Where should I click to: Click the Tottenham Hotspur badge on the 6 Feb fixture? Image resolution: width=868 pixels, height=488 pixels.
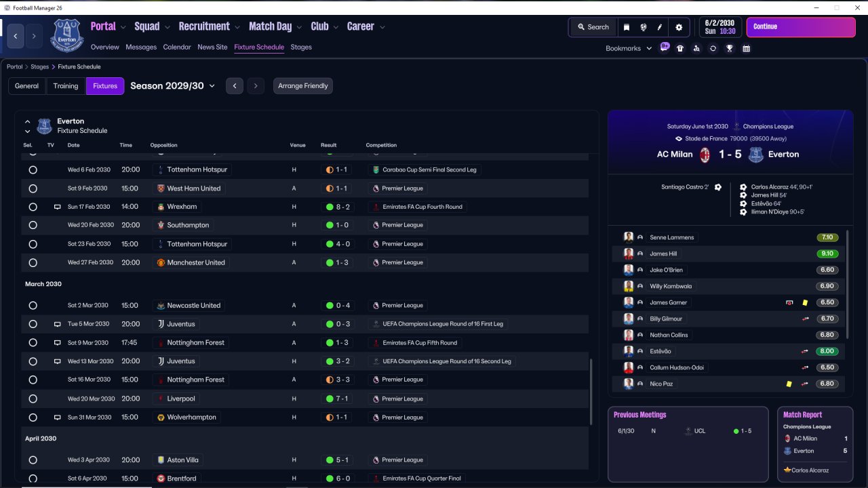point(161,169)
